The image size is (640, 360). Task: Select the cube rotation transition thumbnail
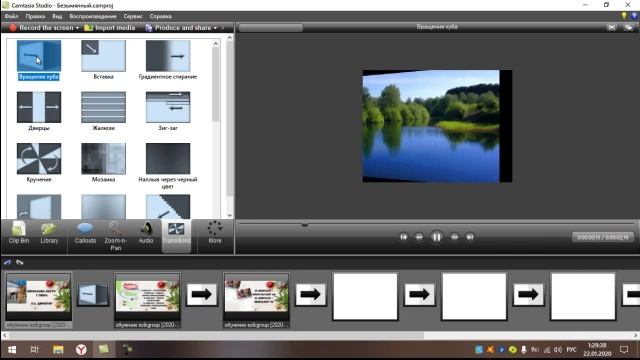[39, 56]
